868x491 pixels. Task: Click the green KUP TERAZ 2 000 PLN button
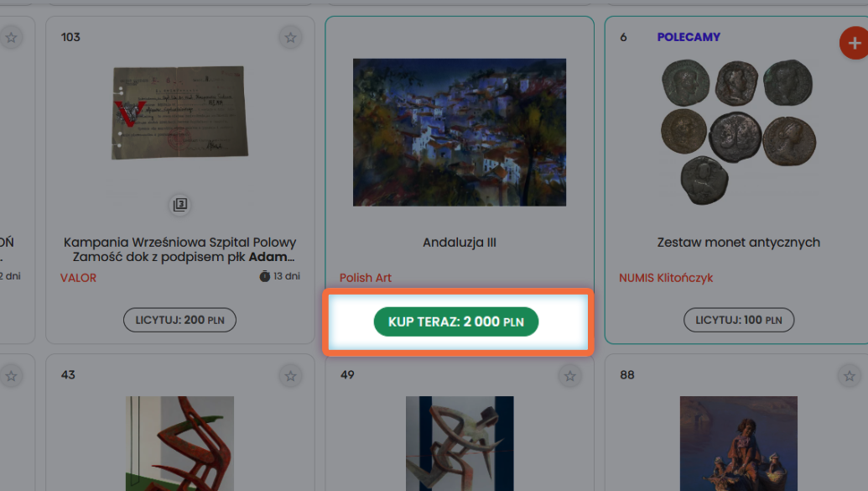pos(456,321)
